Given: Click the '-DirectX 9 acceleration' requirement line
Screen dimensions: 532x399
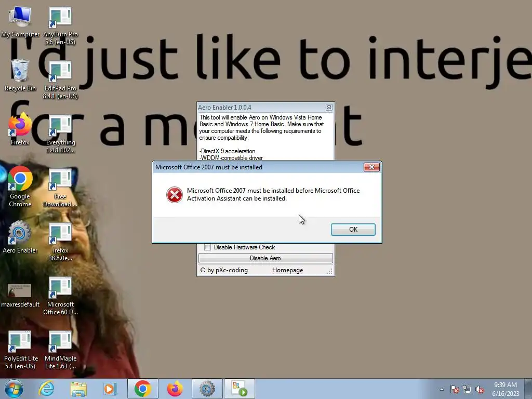Looking at the screenshot, I should pyautogui.click(x=228, y=151).
